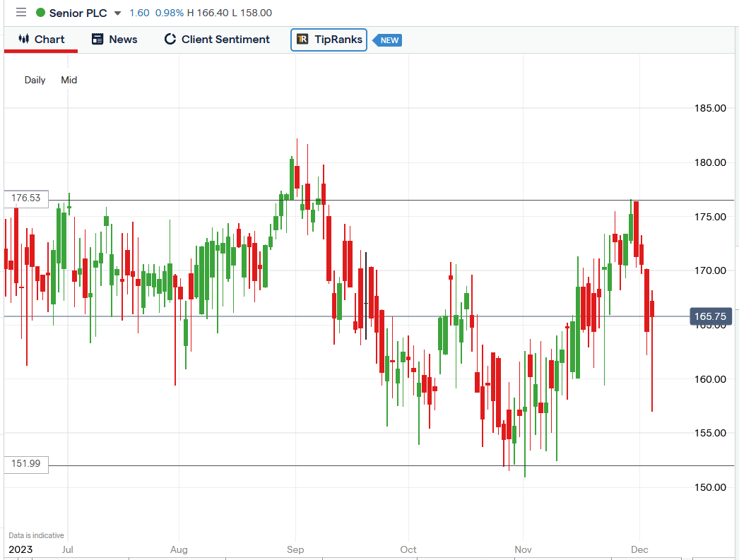Click the TipRanks logo icon
This screenshot has width=739, height=560.
coord(302,39)
